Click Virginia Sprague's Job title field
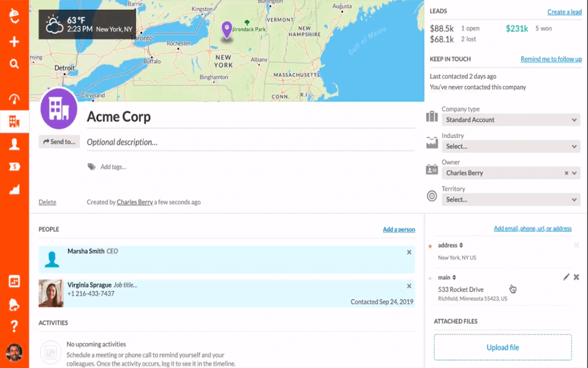 [125, 285]
